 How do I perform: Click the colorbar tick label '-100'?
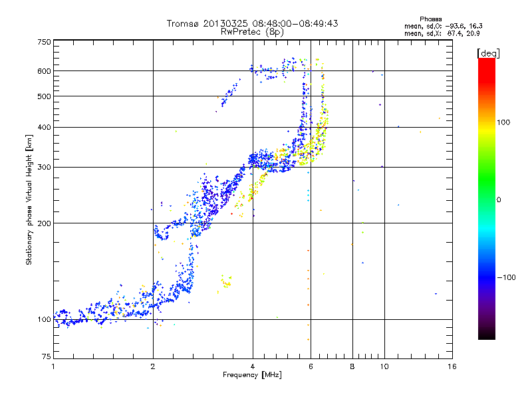[507, 277]
